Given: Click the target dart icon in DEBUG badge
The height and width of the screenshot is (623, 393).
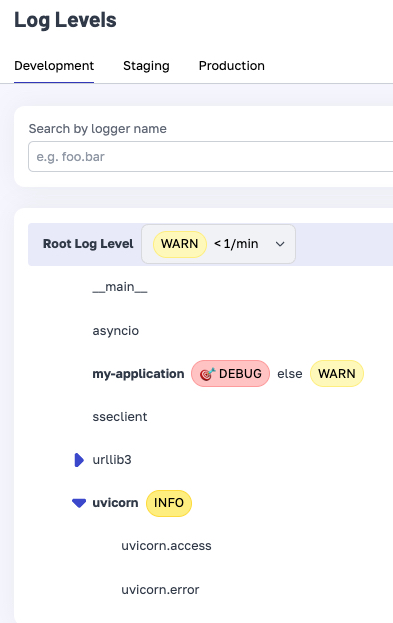Looking at the screenshot, I should point(207,374).
